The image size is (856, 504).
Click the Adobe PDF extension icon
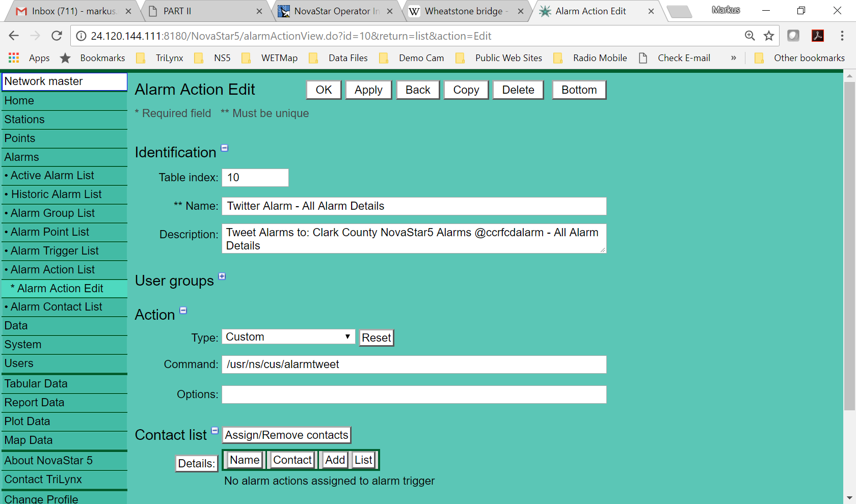818,36
